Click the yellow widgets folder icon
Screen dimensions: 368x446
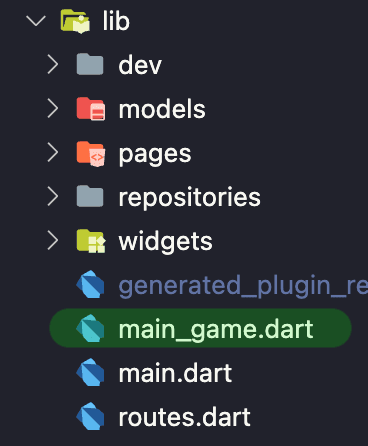click(x=91, y=241)
